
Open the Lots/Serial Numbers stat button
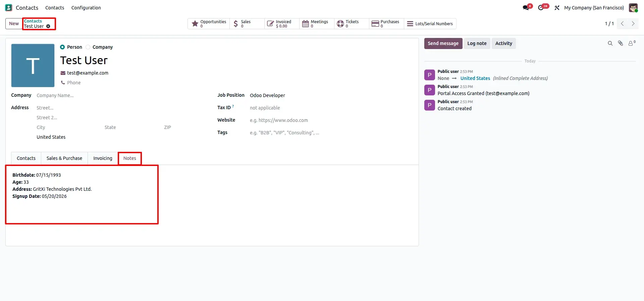pos(430,24)
